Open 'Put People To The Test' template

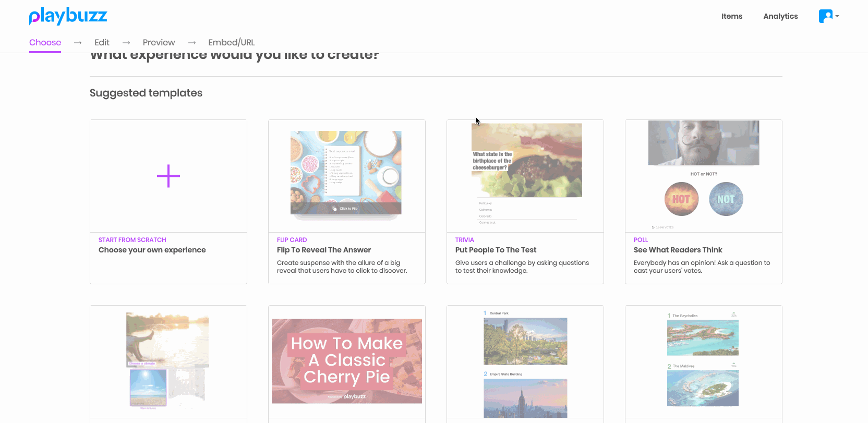click(x=496, y=250)
